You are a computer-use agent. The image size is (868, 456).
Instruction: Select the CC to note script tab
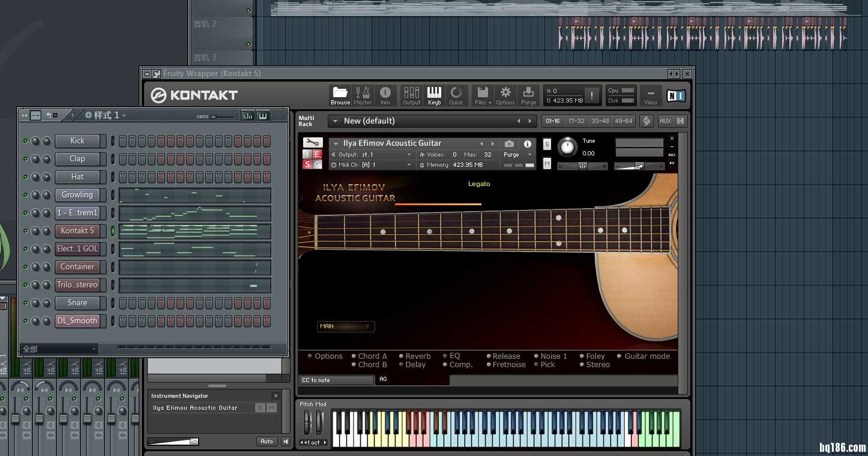[337, 380]
